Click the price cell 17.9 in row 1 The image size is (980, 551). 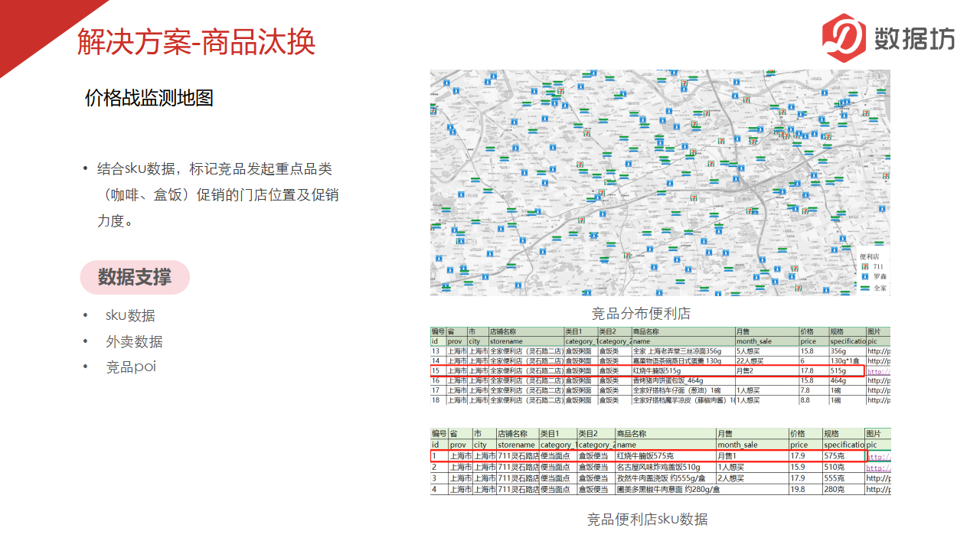click(x=805, y=455)
